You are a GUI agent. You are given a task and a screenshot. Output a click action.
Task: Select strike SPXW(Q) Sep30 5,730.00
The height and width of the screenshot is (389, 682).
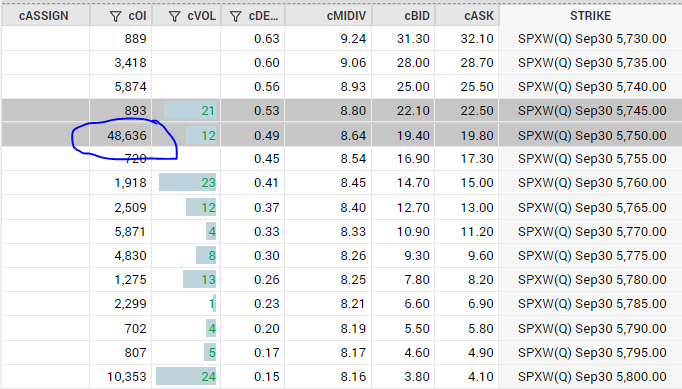(x=592, y=39)
